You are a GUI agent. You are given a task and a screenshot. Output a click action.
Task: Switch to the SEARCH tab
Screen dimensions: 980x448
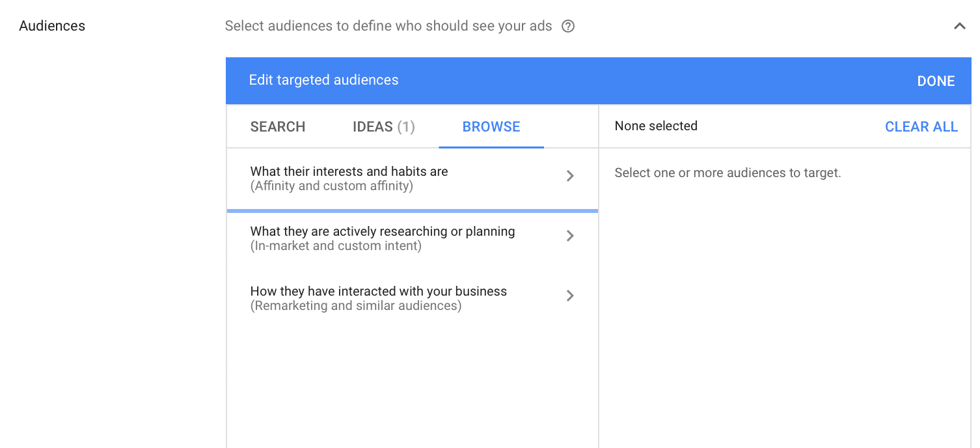click(x=278, y=127)
